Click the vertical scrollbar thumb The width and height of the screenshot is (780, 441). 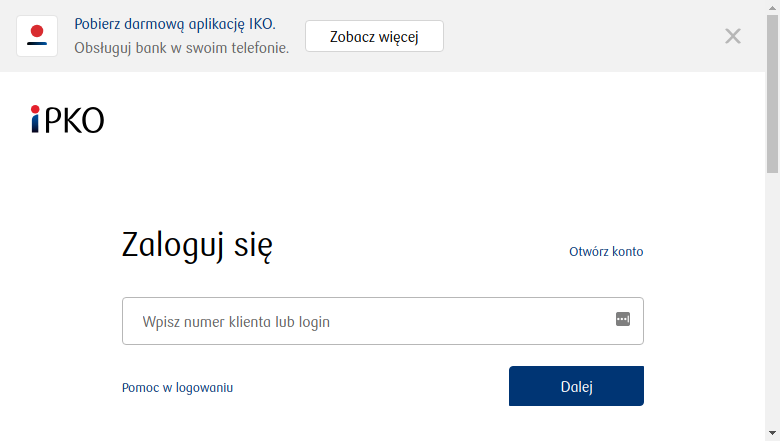[x=773, y=93]
